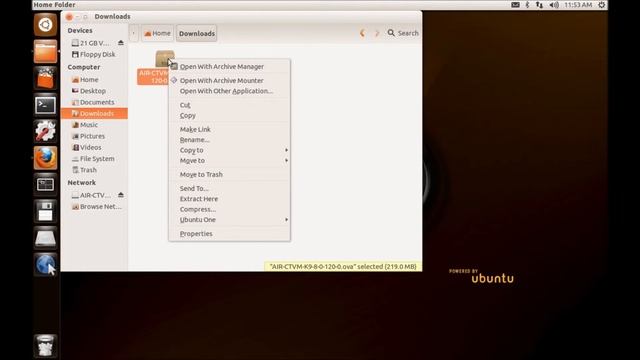
Task: Click the selected file status bar text
Action: (343, 267)
